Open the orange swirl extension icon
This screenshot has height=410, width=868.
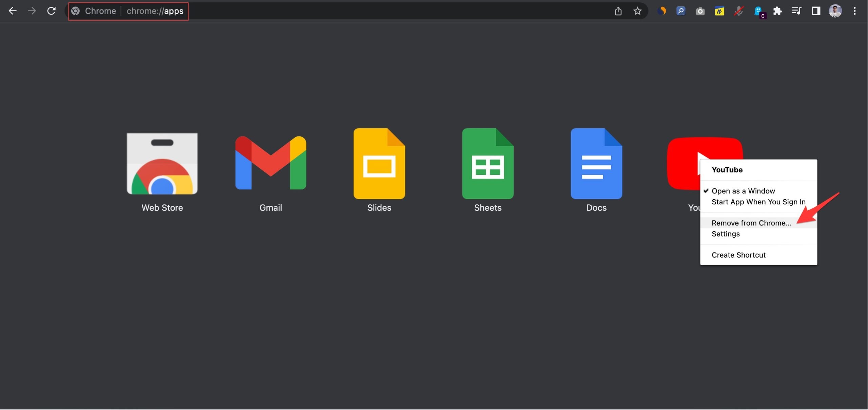tap(662, 11)
